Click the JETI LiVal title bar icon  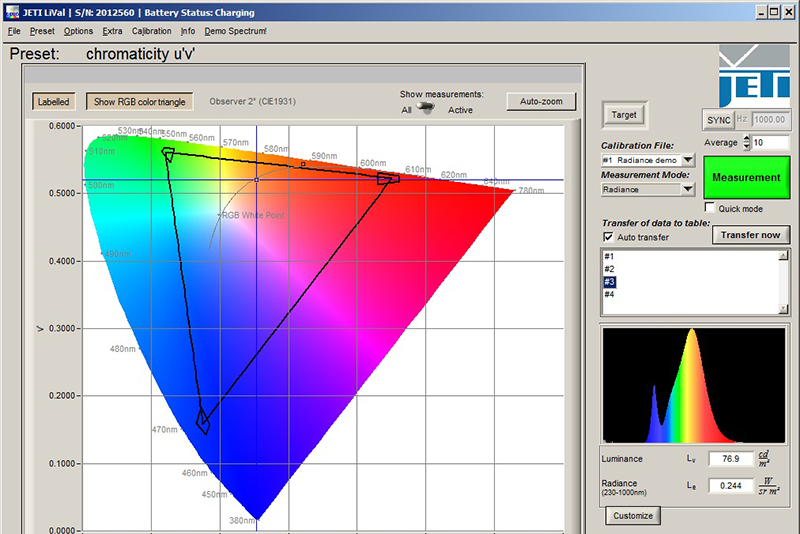[12, 12]
